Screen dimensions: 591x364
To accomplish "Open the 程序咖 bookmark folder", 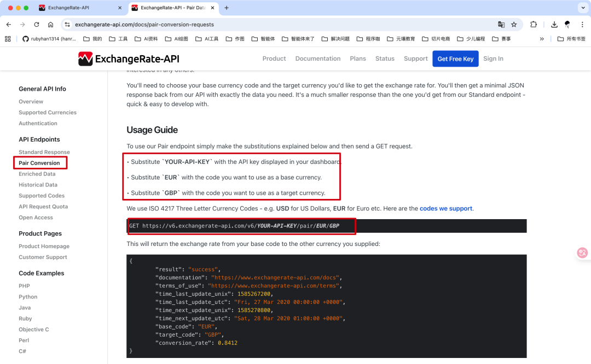I will click(368, 39).
